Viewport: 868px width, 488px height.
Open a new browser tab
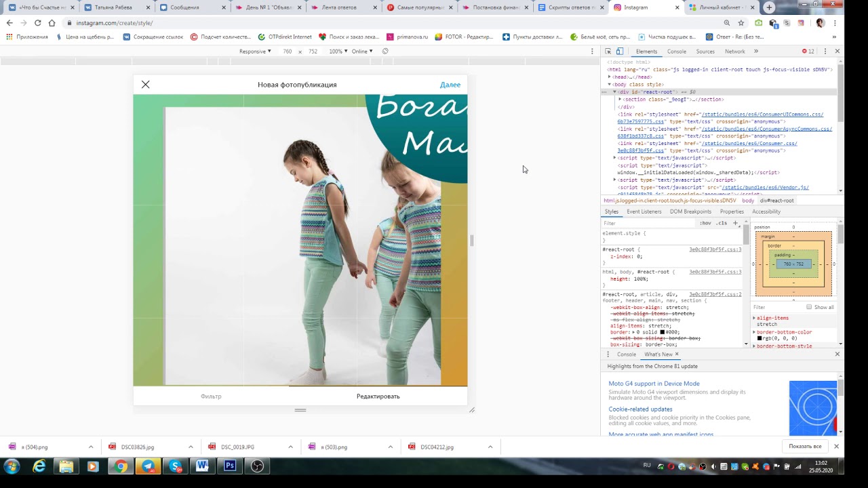[769, 7]
